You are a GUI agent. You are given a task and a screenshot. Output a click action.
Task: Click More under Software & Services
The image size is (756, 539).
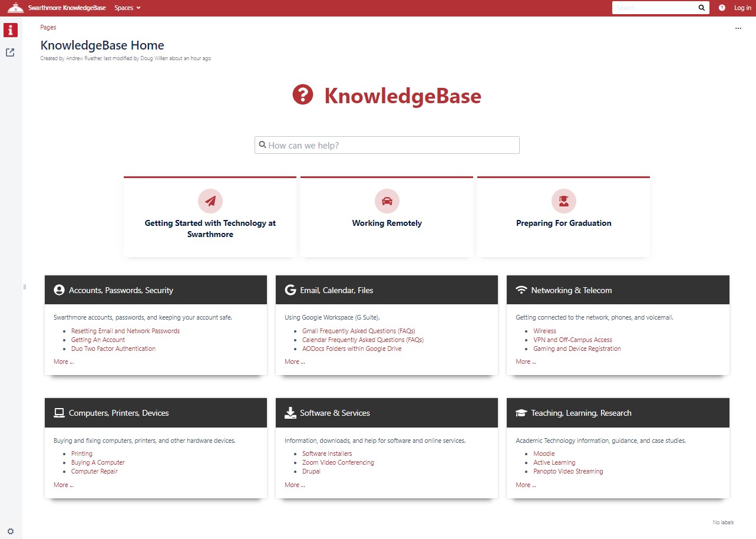point(295,485)
